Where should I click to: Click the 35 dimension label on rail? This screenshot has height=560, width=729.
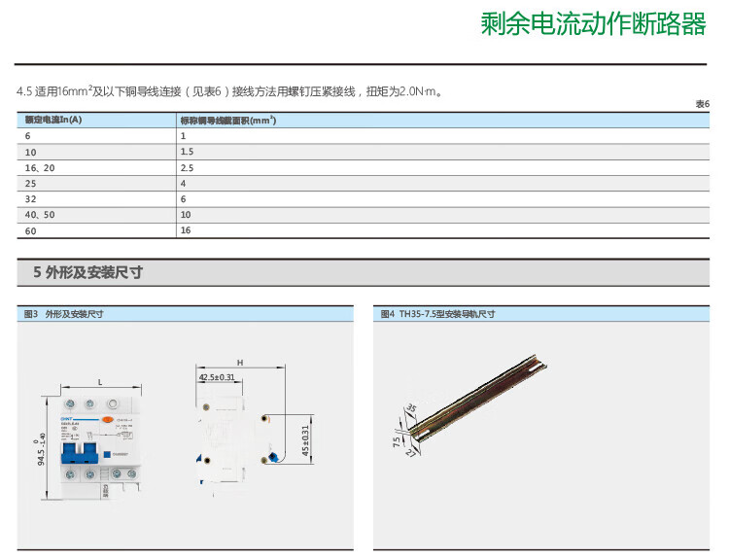click(x=411, y=408)
